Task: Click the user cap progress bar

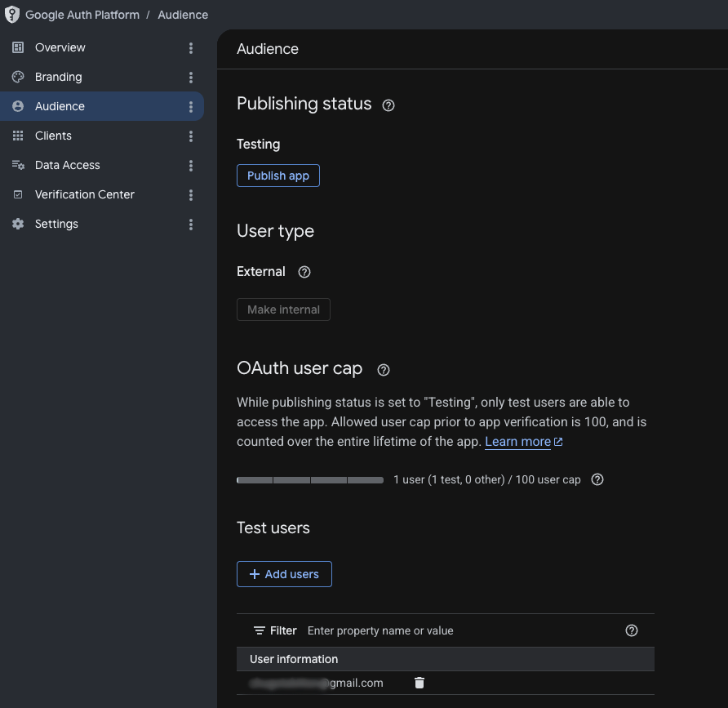Action: (x=310, y=480)
